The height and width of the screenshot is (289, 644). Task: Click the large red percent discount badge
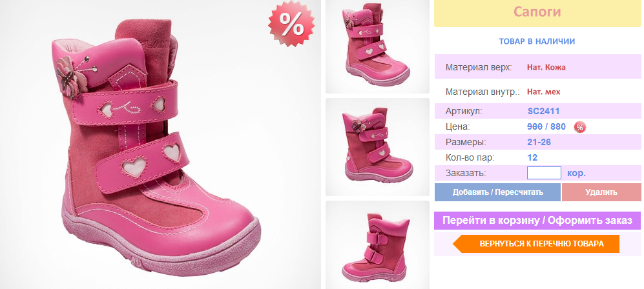(x=291, y=24)
